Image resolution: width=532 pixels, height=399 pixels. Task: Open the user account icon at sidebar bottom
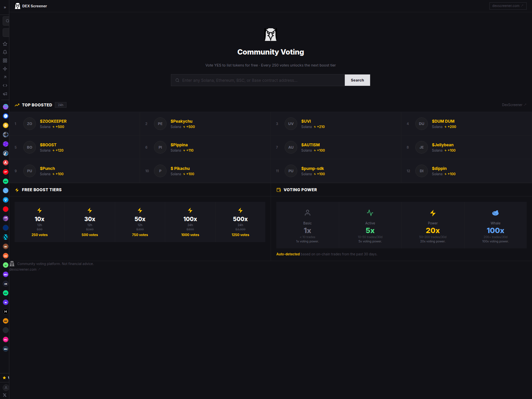tap(6, 388)
